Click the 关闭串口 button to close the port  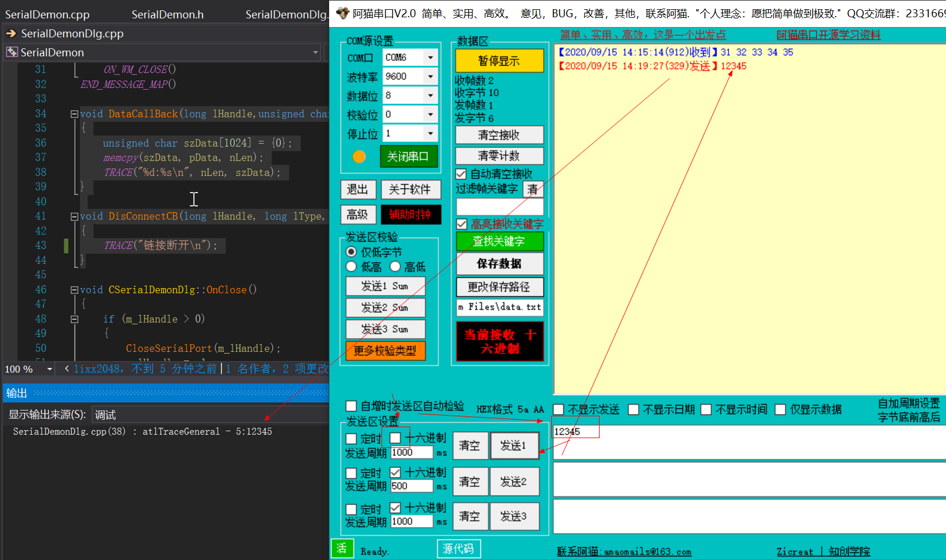click(x=409, y=156)
